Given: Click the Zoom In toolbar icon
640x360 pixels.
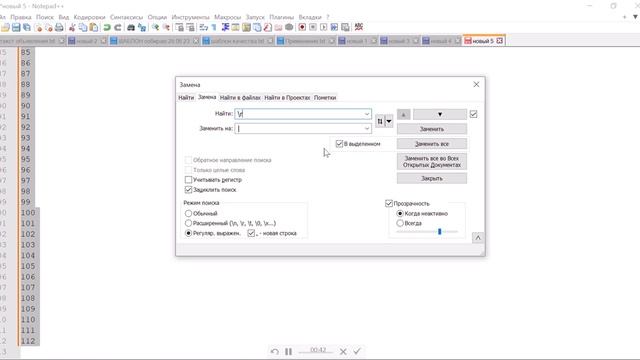Looking at the screenshot, I should pyautogui.click(x=156, y=27).
